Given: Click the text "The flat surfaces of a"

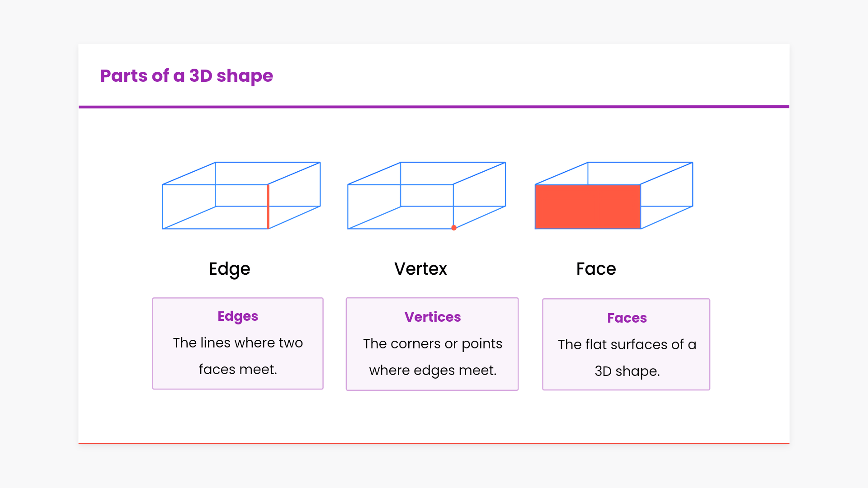Looking at the screenshot, I should click(x=627, y=345).
